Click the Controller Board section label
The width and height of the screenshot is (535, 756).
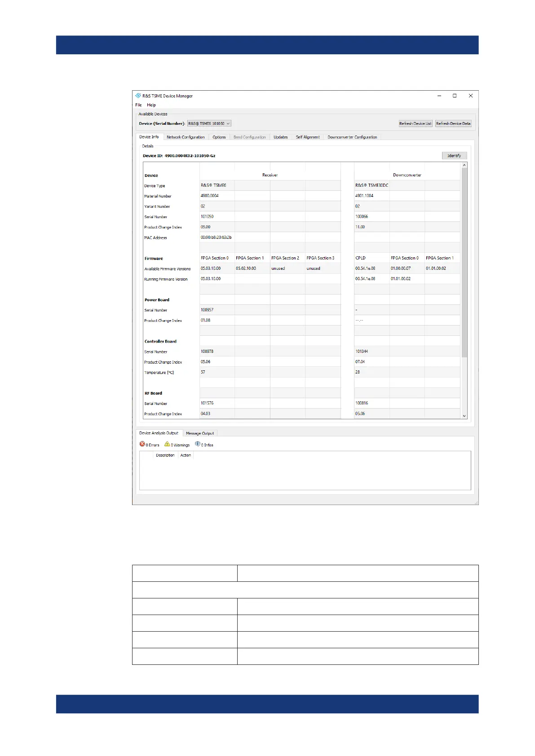tap(160, 342)
